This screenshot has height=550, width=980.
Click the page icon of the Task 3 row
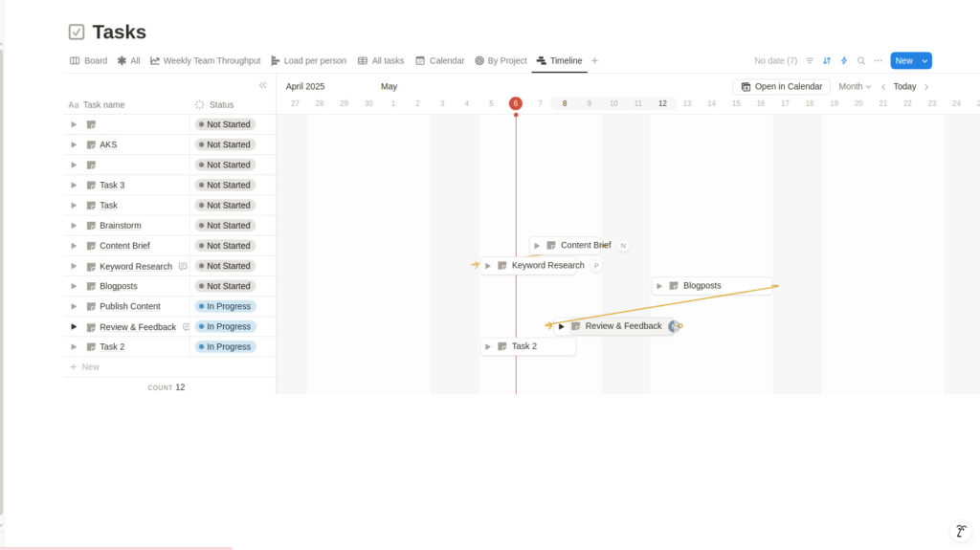pos(91,185)
